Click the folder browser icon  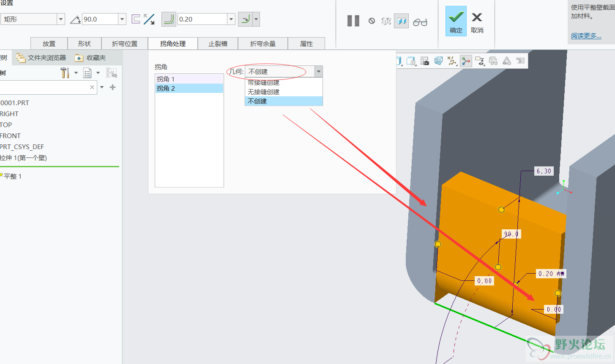point(20,58)
